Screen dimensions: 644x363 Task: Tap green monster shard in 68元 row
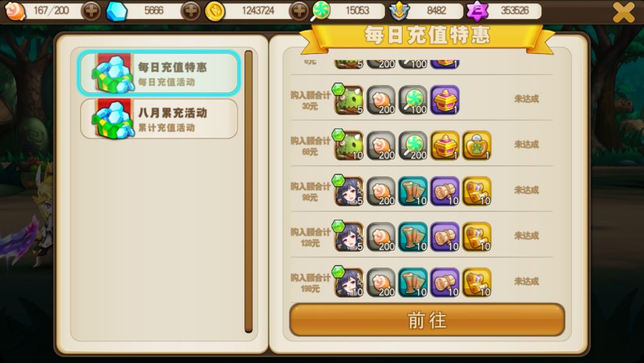point(349,146)
